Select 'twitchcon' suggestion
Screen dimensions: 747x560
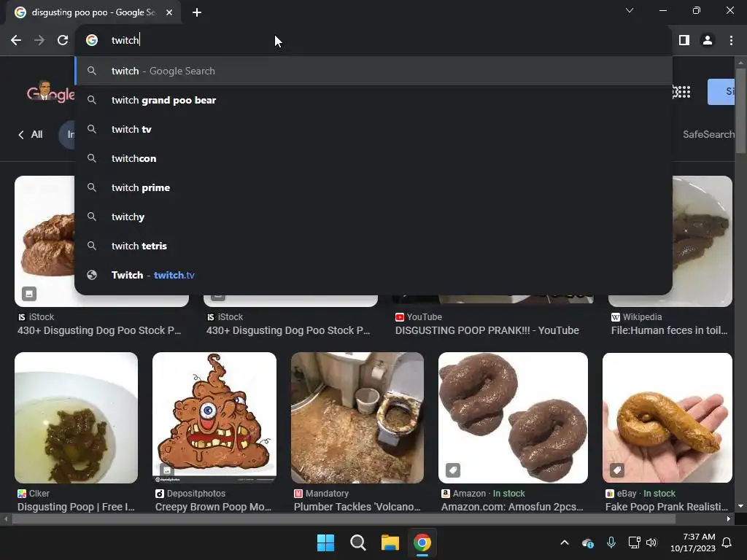click(373, 158)
